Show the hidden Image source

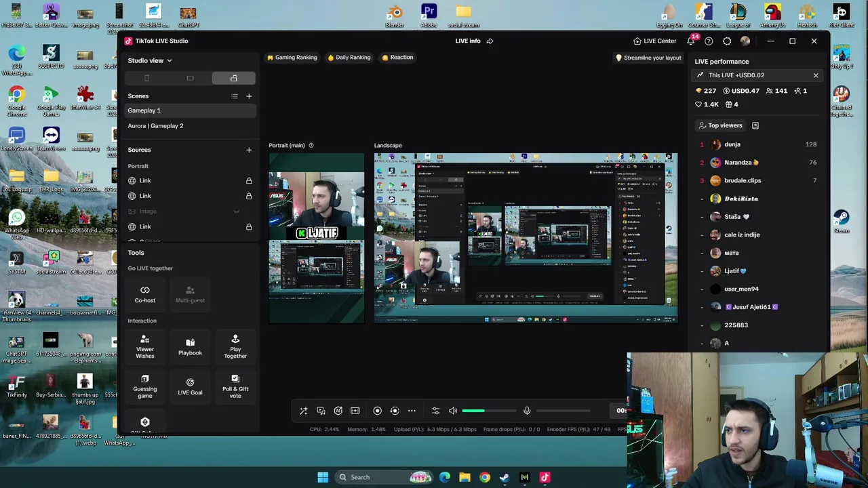tap(237, 211)
